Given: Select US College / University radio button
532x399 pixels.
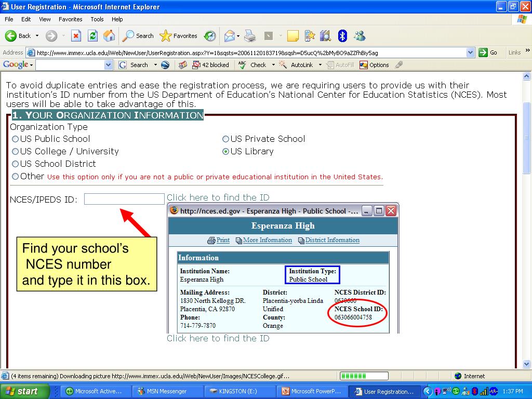Looking at the screenshot, I should click(x=15, y=151).
